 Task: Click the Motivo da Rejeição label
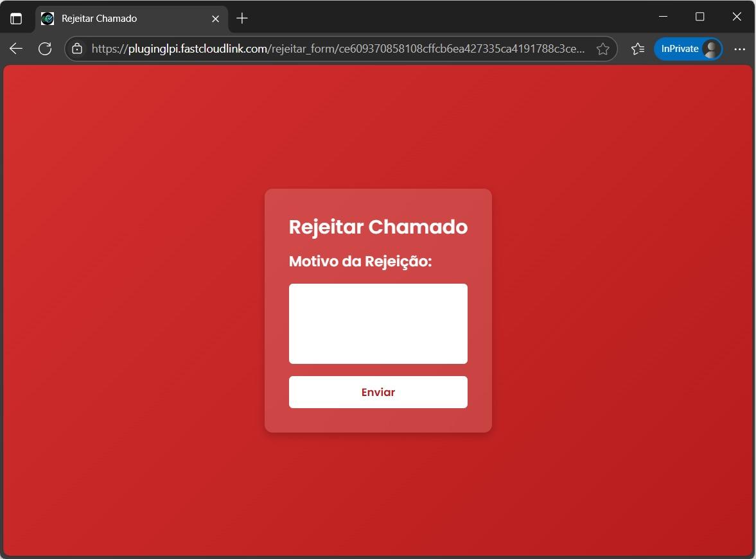(x=360, y=261)
